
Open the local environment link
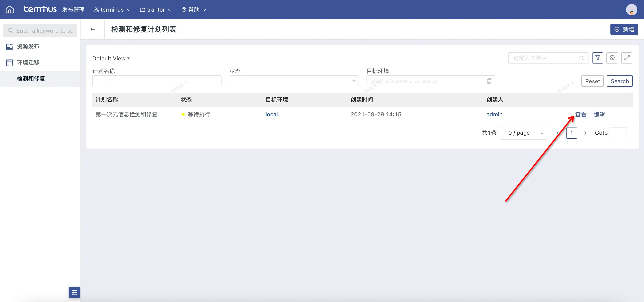point(271,115)
